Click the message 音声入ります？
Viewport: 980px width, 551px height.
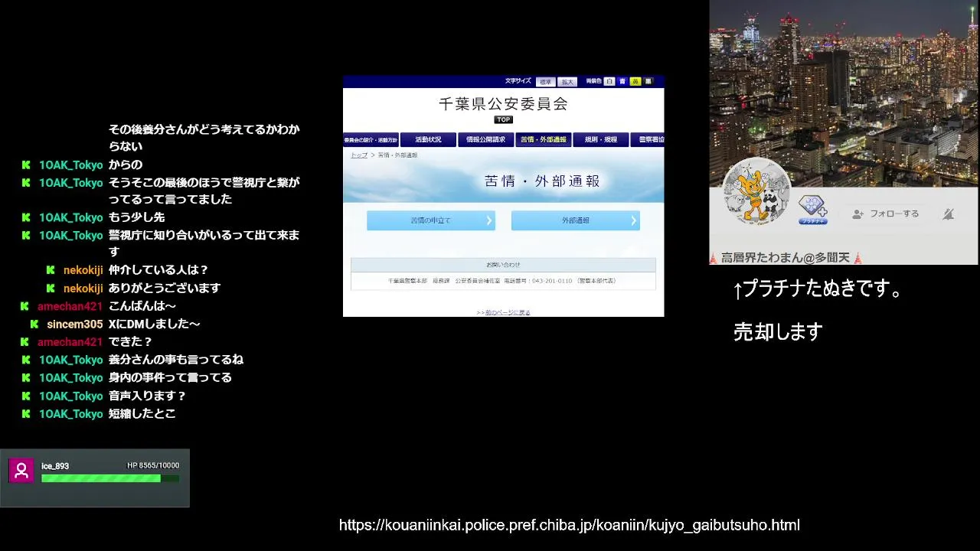(148, 396)
